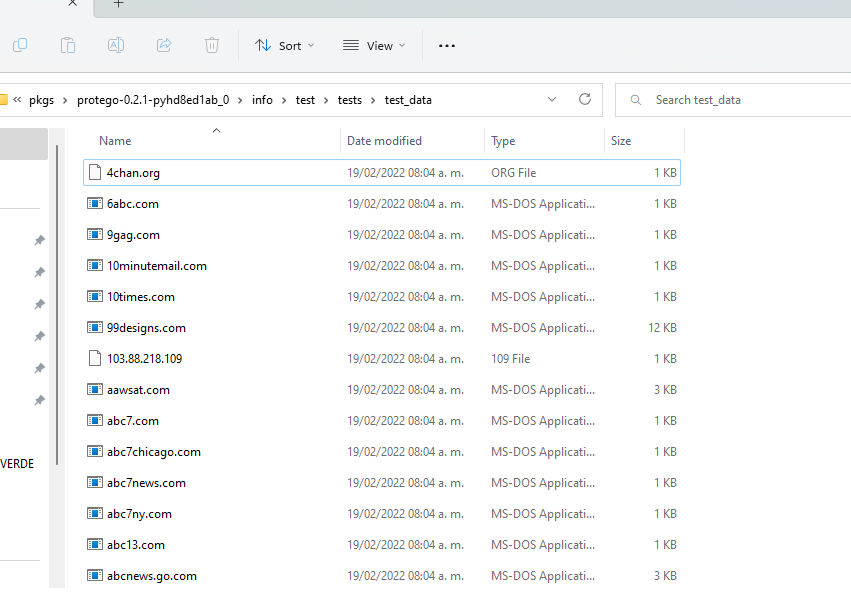851x603 pixels.
Task: Add a new Explorer tab
Action: pos(118,3)
